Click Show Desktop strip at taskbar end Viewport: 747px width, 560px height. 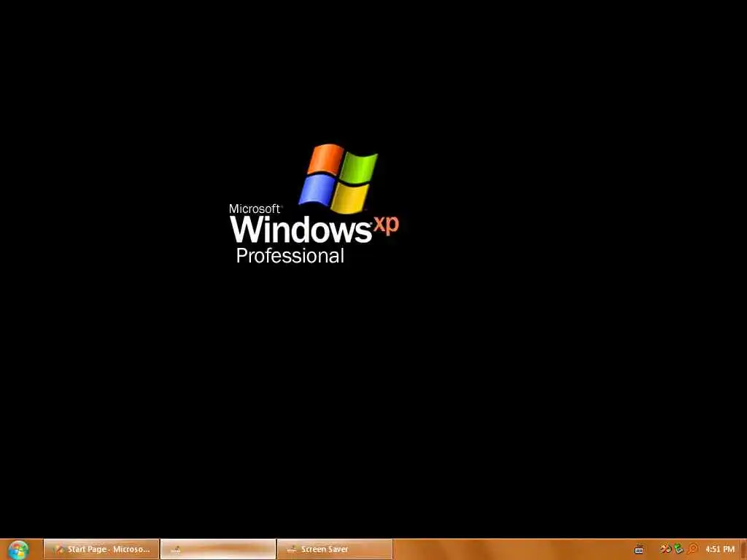(743, 550)
